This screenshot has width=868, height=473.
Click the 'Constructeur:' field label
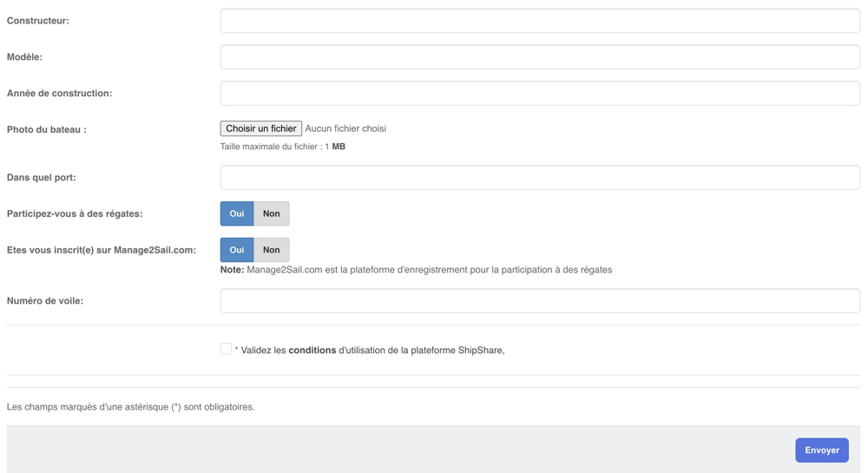38,21
